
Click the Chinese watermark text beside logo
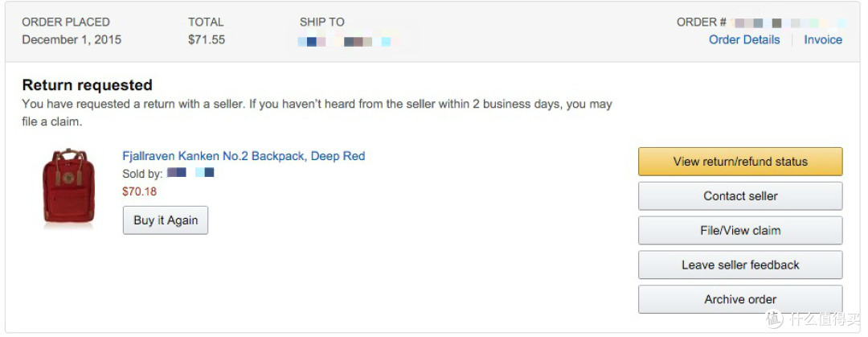pos(825,319)
